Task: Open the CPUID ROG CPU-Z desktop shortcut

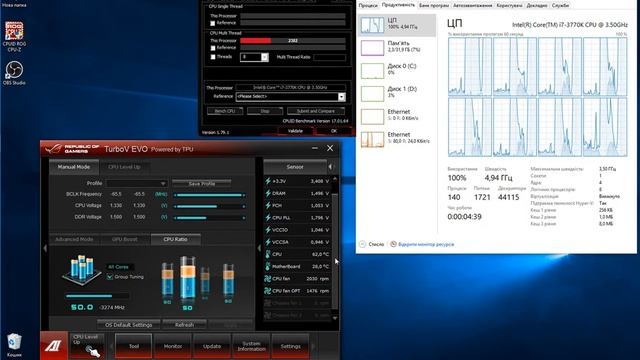Action: point(14,36)
